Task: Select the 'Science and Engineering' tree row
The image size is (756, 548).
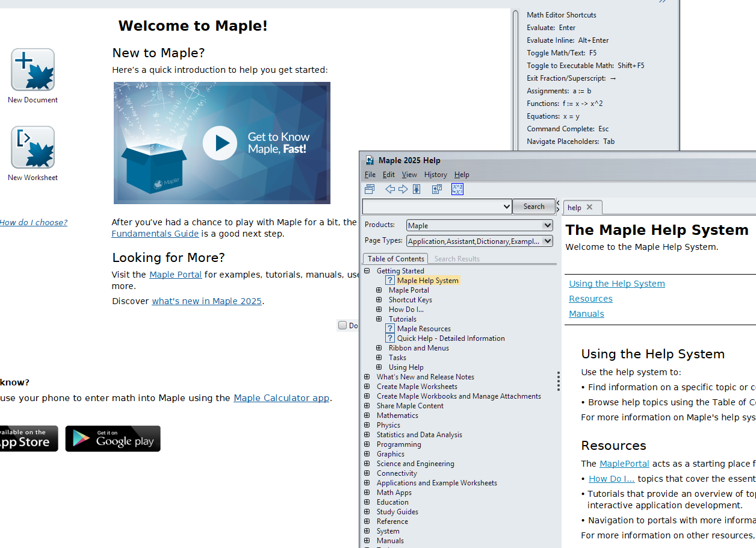Action: tap(415, 464)
